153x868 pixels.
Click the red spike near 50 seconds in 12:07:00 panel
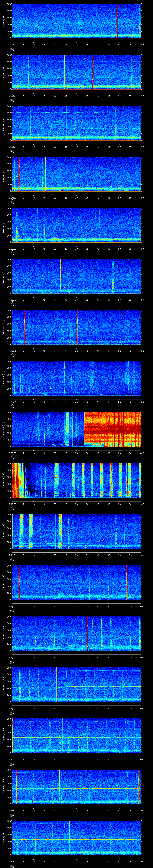[120, 327]
